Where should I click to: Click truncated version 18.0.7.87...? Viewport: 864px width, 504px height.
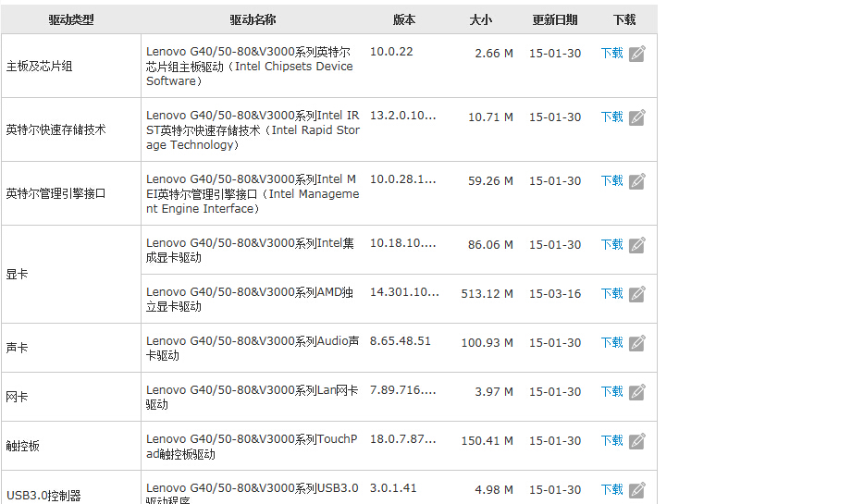pyautogui.click(x=402, y=439)
